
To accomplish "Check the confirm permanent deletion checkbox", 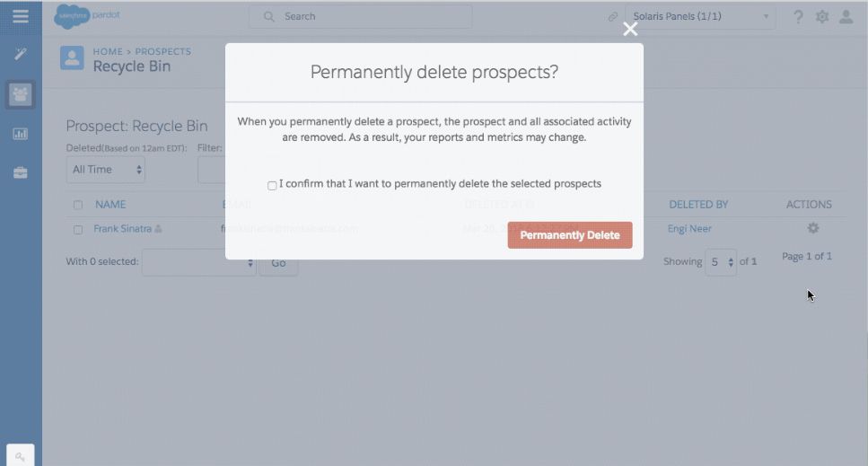I will point(272,185).
